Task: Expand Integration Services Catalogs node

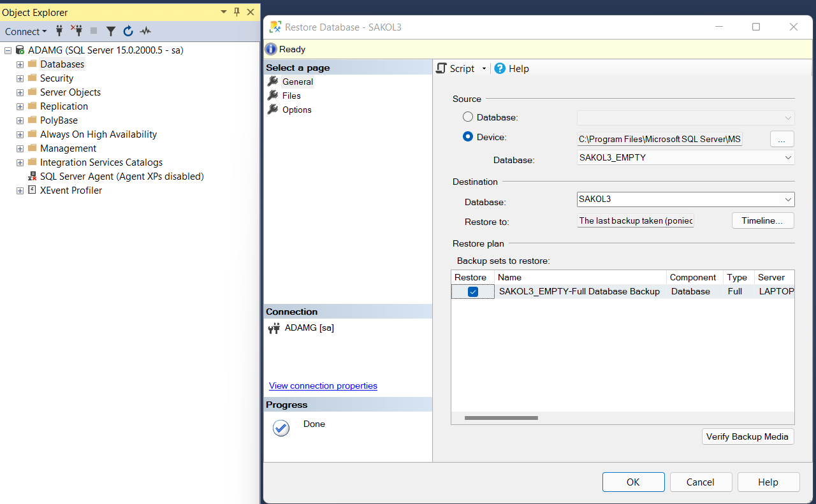Action: click(20, 162)
